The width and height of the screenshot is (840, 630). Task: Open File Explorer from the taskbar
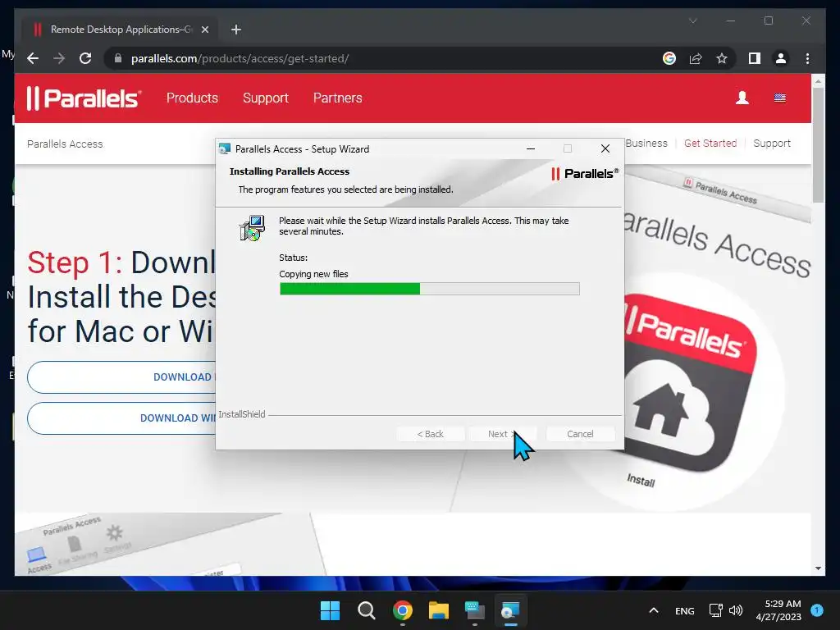click(438, 610)
